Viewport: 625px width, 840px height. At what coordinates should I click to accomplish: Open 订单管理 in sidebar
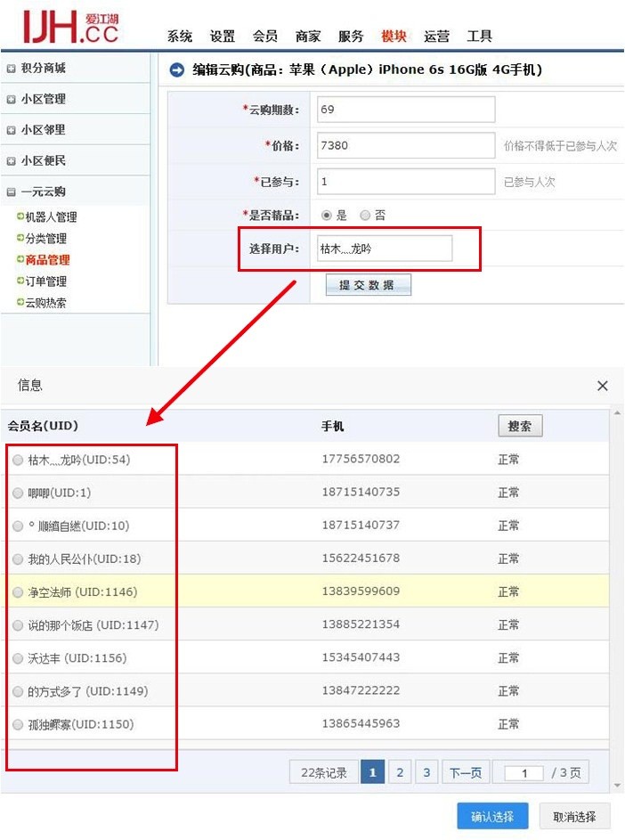pos(46,281)
